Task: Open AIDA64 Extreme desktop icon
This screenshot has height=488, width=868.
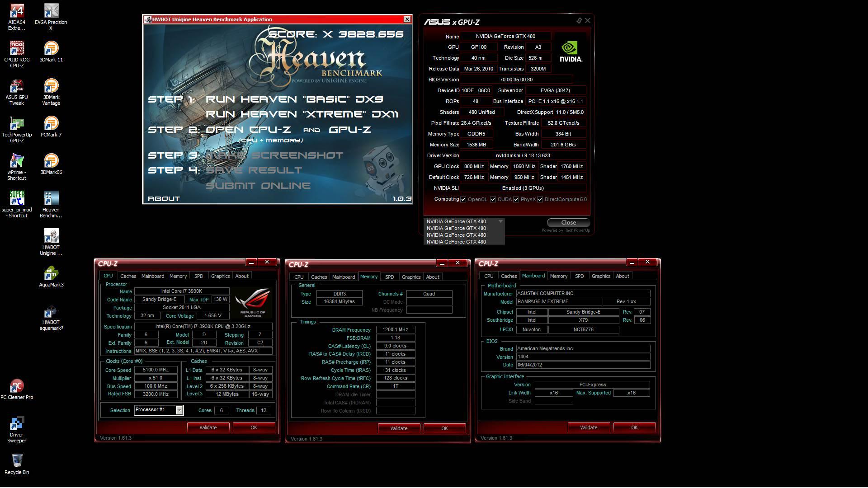Action: coord(17,17)
